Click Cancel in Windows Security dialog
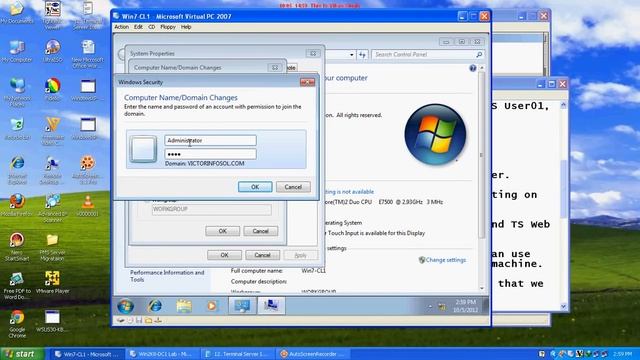 pyautogui.click(x=293, y=187)
